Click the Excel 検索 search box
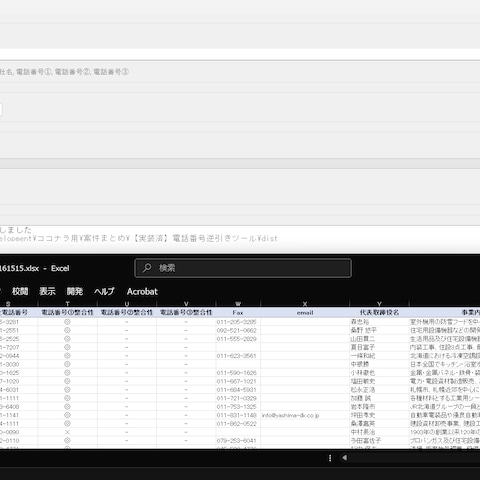Screen dimensions: 480x480 point(243,268)
